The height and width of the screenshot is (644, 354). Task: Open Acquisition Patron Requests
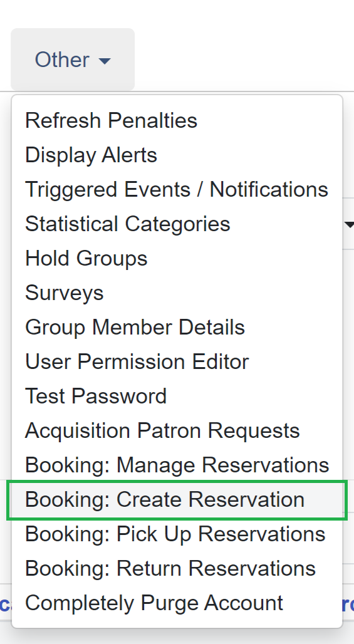point(177,431)
